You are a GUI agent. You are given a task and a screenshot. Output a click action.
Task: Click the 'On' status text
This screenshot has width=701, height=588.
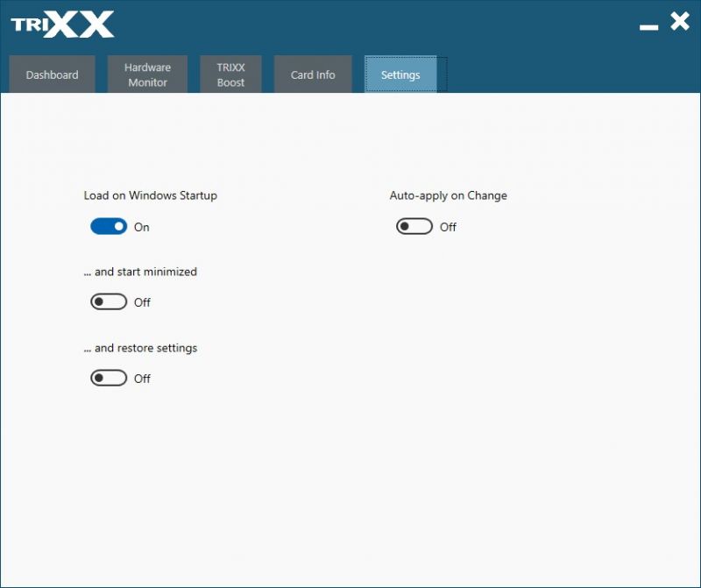point(142,227)
